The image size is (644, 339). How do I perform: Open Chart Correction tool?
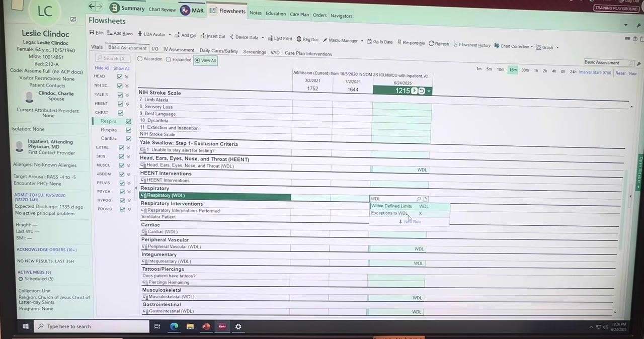point(512,46)
